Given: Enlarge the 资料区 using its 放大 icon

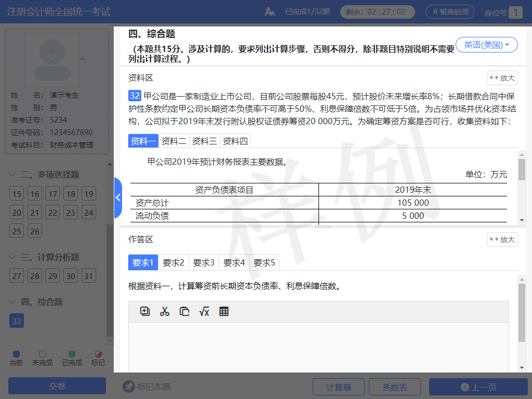Looking at the screenshot, I should 501,78.
